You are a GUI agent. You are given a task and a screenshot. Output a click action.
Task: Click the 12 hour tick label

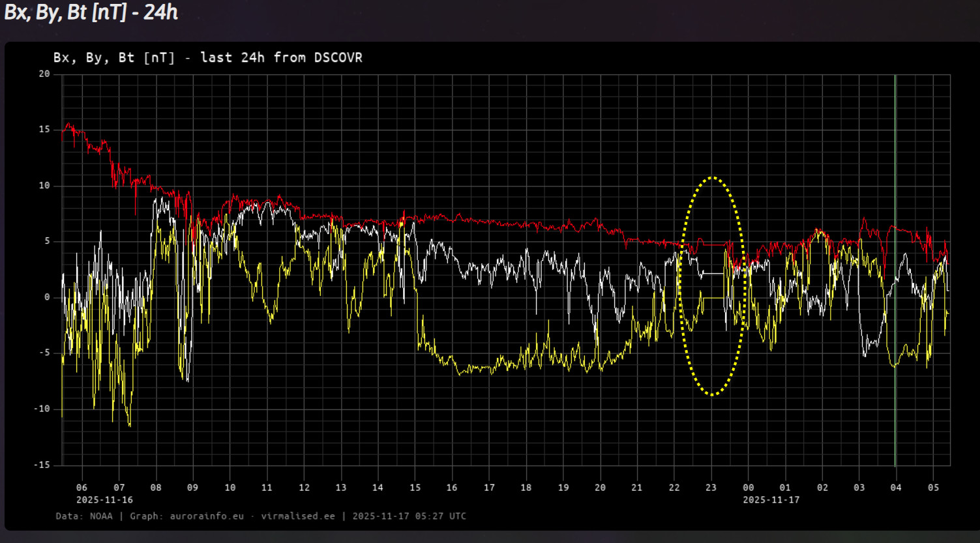tap(304, 488)
